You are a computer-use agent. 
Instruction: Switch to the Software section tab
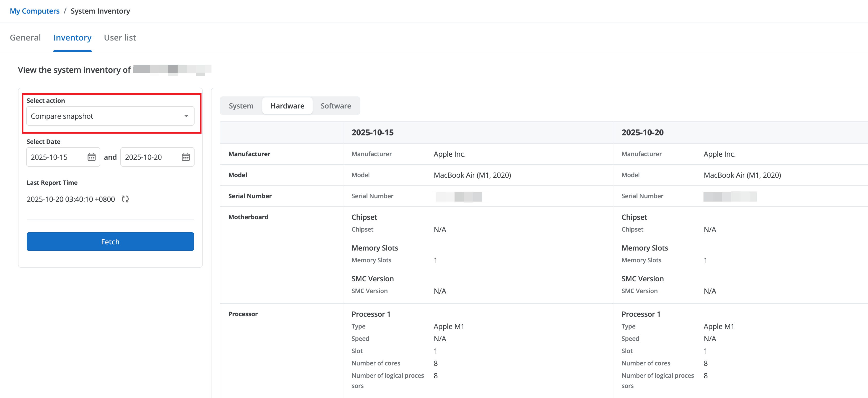336,106
